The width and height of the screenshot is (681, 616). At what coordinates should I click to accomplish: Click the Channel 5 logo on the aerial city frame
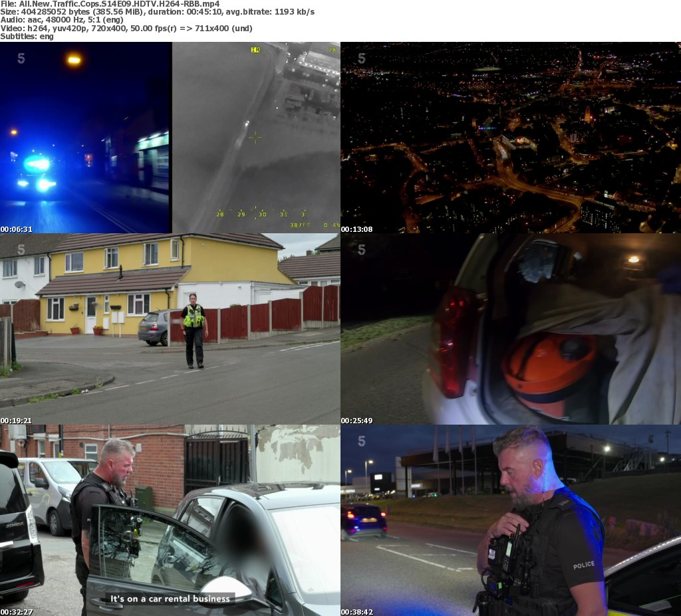362,58
